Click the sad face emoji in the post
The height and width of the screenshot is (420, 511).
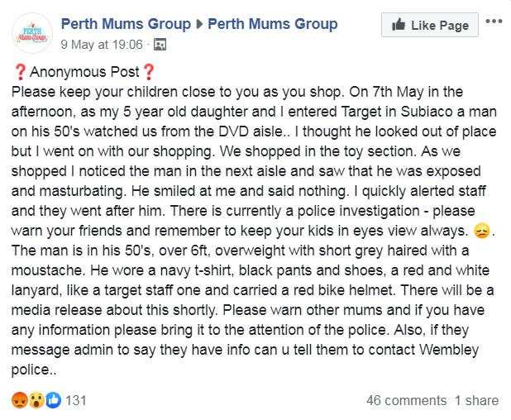pyautogui.click(x=482, y=231)
